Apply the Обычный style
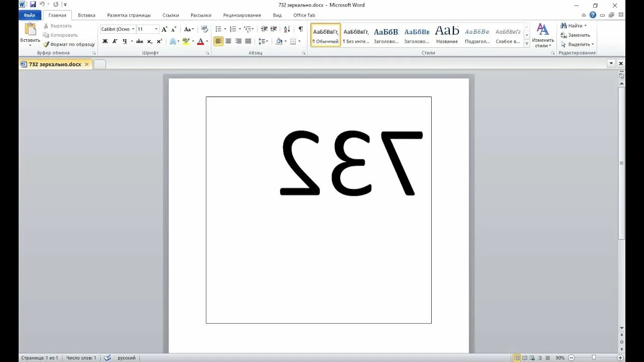 click(326, 35)
